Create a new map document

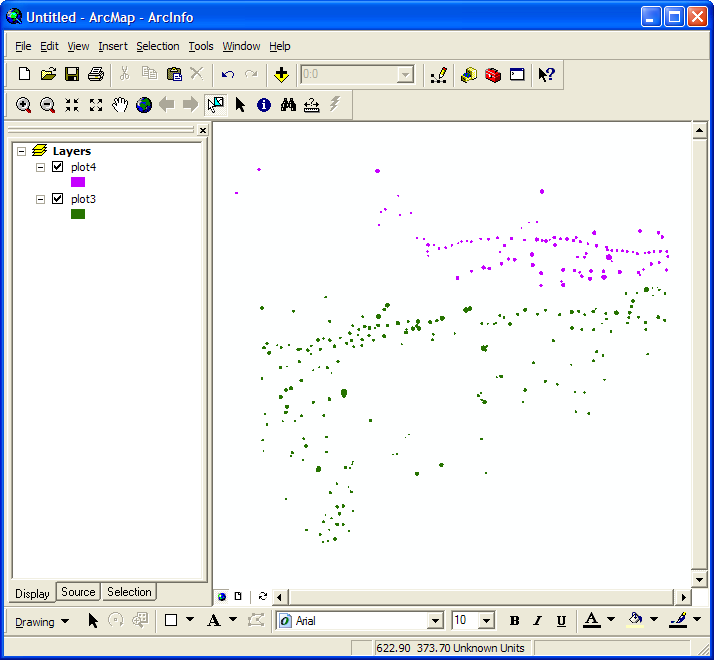[x=24, y=74]
